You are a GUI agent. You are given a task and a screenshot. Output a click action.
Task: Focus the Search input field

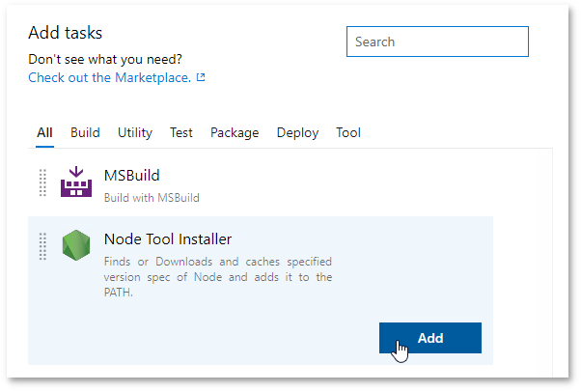click(437, 42)
